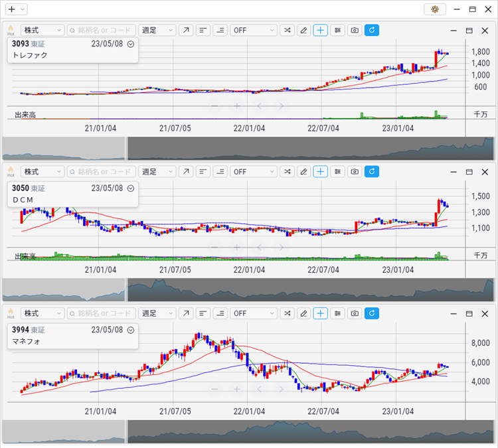Open the gear settings button in title bar
Image resolution: width=498 pixels, height=448 pixels.
[435, 9]
